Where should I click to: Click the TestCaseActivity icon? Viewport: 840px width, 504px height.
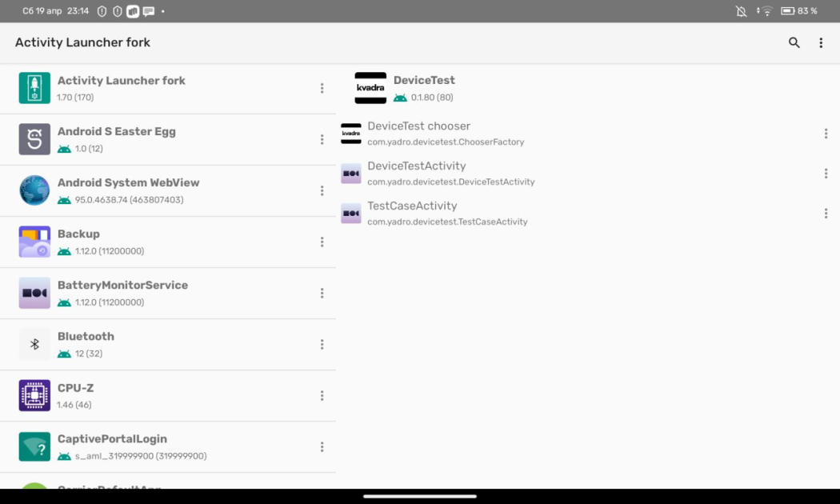[351, 213]
